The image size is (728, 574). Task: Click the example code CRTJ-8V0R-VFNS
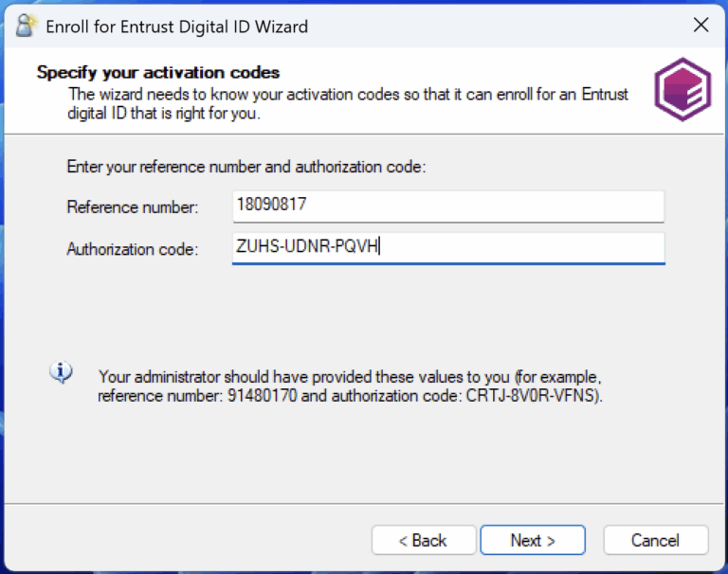(533, 396)
